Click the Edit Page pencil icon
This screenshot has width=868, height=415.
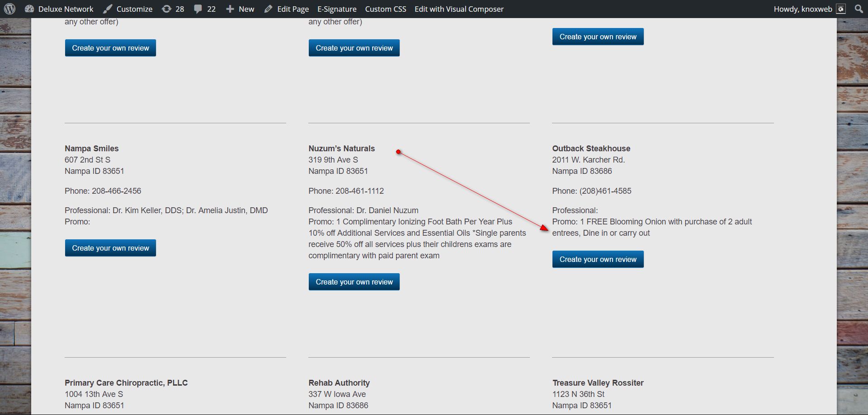click(x=269, y=9)
